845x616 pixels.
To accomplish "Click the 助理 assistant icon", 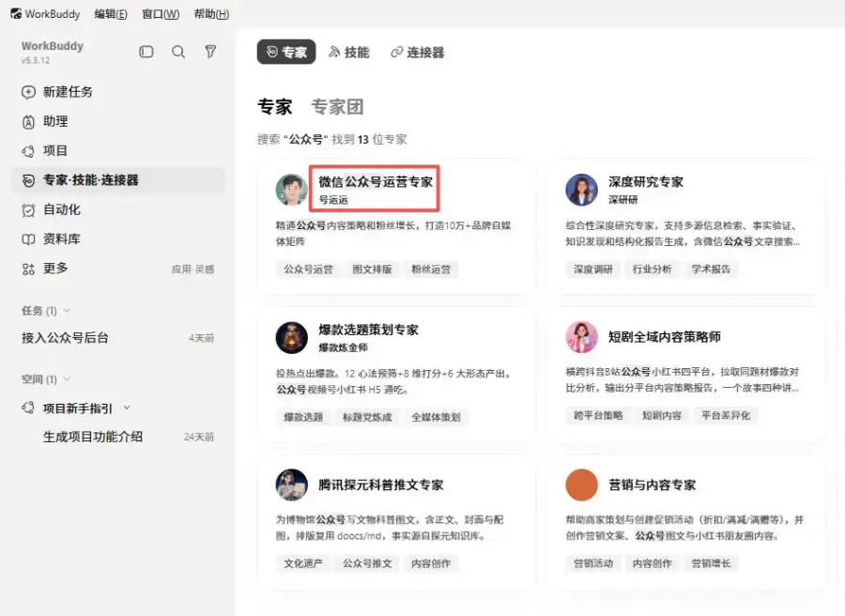I will [x=28, y=122].
